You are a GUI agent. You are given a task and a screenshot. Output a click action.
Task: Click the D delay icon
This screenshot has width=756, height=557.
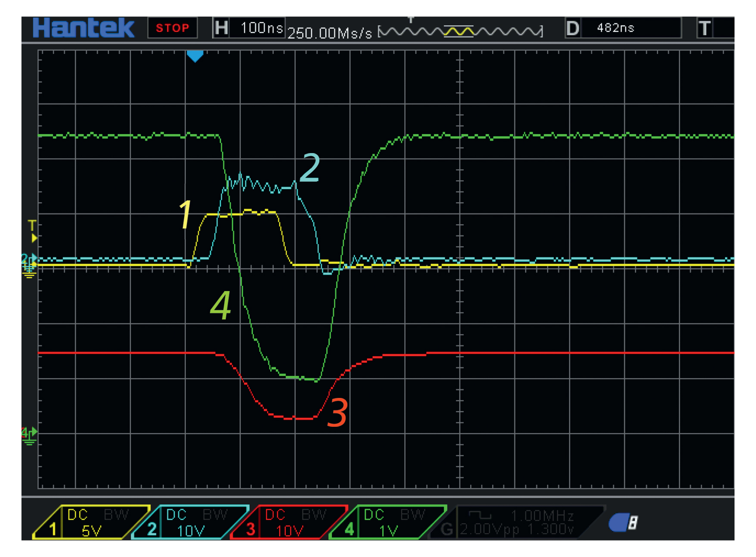point(573,28)
